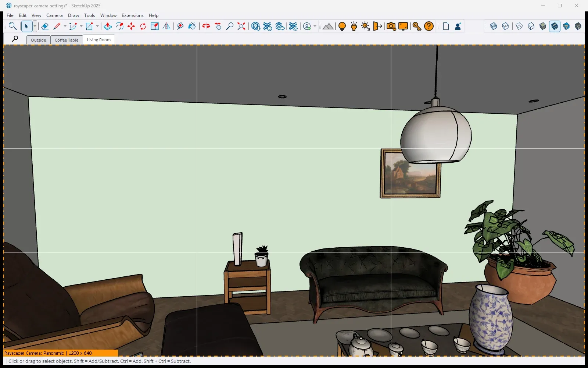The image size is (588, 368).
Task: Expand the Line tool dropdown arrow
Action: (x=65, y=26)
